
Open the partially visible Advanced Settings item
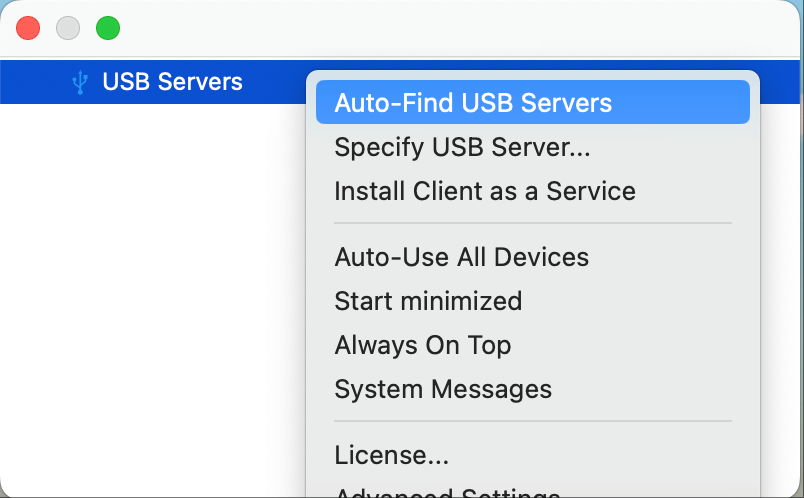[x=447, y=493]
